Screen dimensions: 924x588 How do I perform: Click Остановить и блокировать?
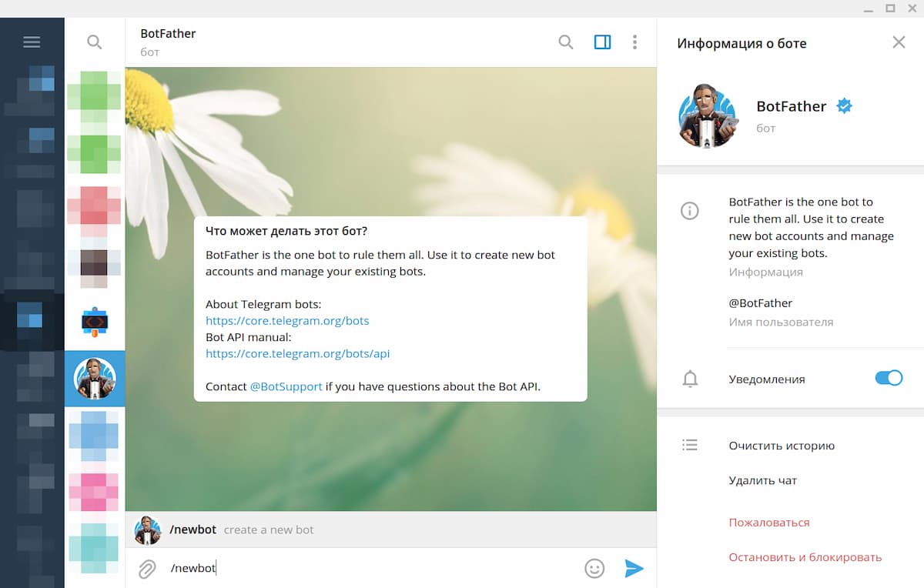(x=805, y=557)
